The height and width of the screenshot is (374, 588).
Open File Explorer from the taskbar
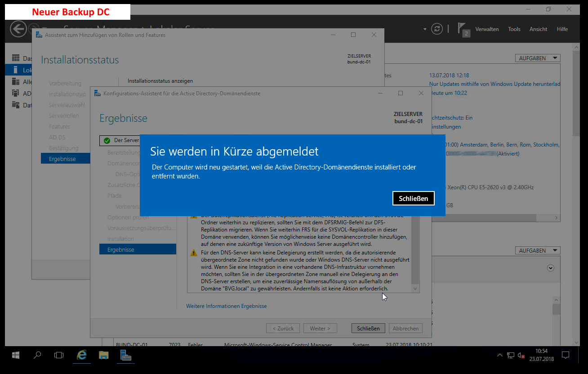point(103,355)
